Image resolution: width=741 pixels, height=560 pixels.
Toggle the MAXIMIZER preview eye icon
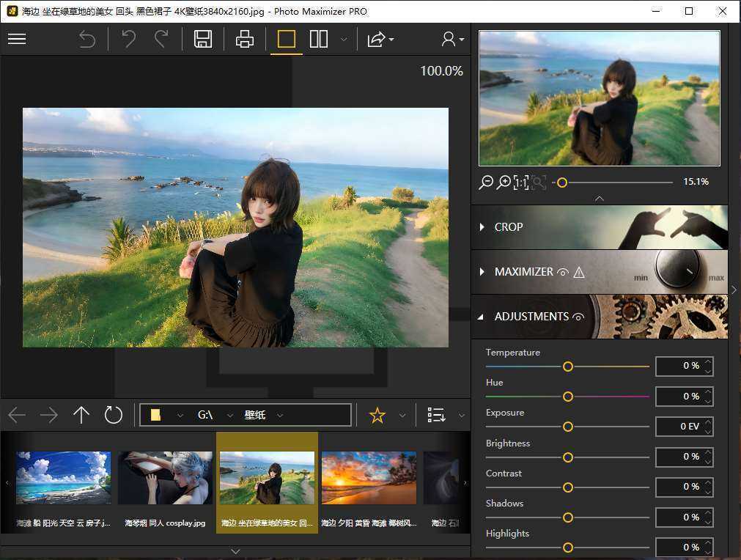pyautogui.click(x=562, y=271)
